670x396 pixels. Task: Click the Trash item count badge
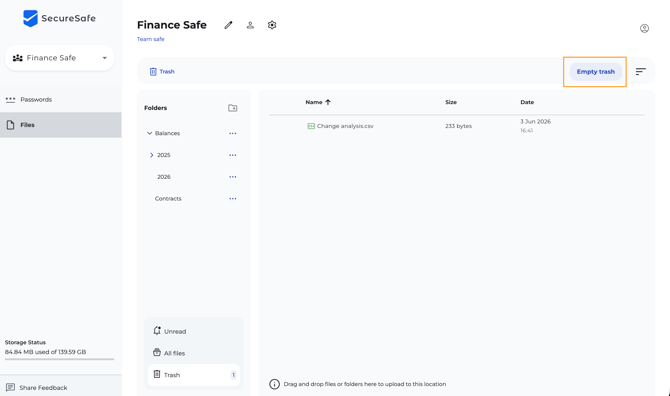[x=233, y=375]
